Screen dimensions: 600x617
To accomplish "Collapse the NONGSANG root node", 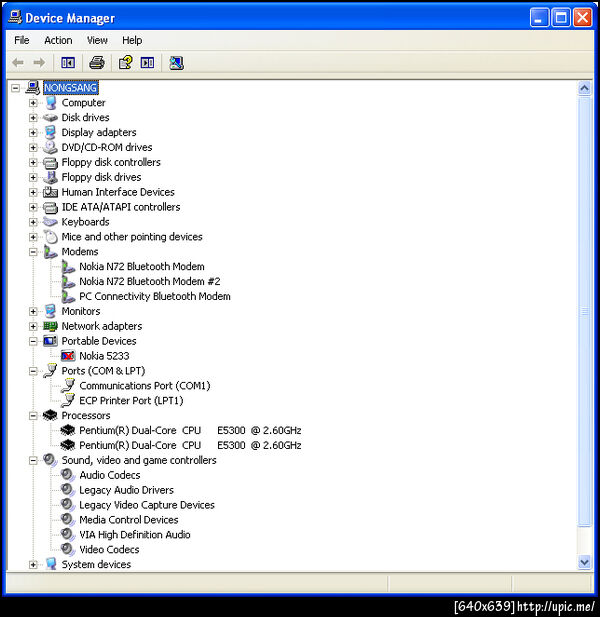I will click(15, 88).
